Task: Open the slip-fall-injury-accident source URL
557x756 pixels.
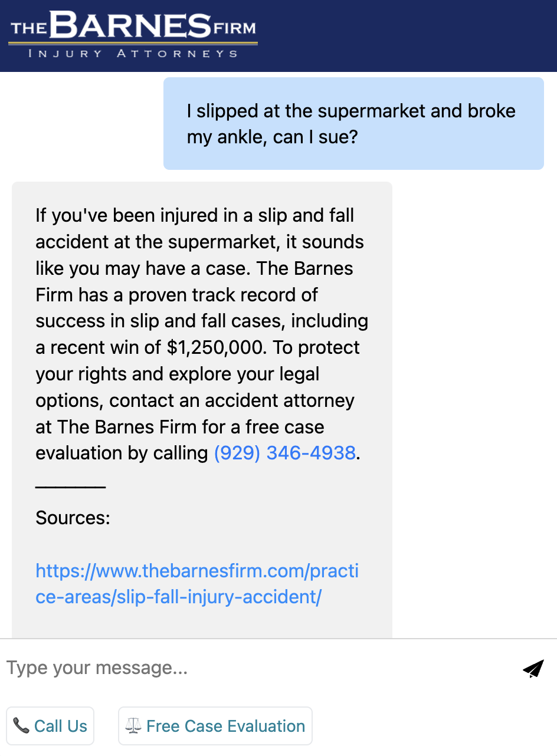Action: coord(196,584)
